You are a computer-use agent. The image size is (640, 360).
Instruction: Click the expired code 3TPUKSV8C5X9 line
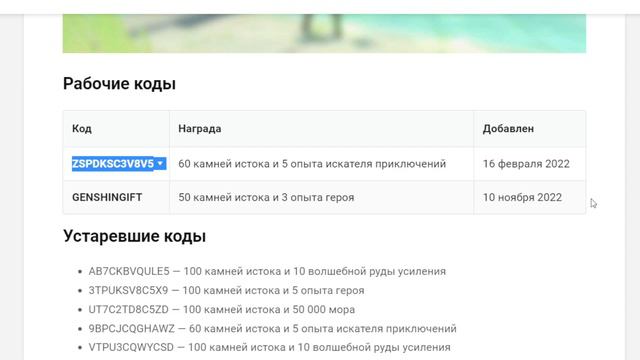pos(226,290)
